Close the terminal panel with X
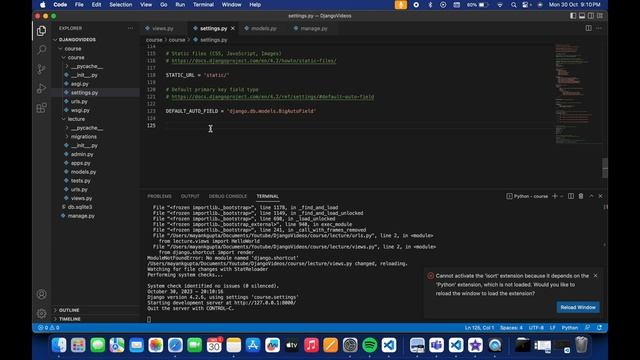Image resolution: width=640 pixels, height=360 pixels. (x=600, y=196)
